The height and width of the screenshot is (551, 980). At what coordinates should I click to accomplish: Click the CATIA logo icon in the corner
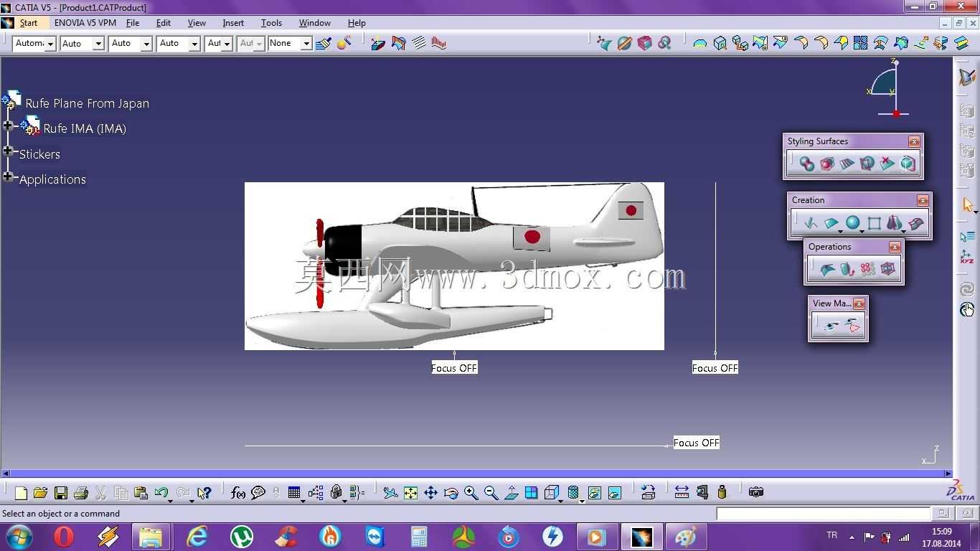coord(961,489)
